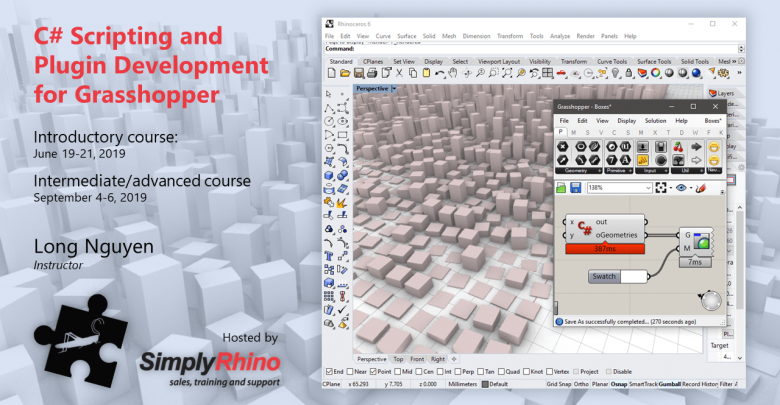
Task: Click the Grasshopper open file green icon
Action: pos(561,188)
